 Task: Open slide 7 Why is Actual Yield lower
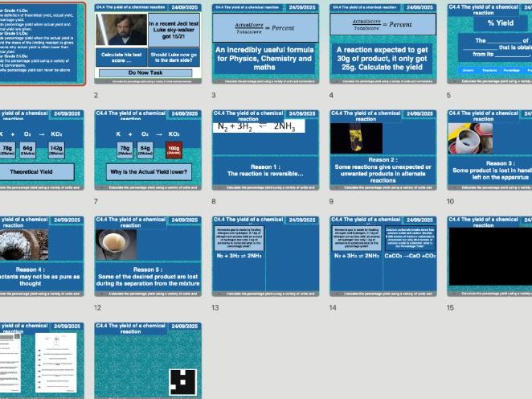pos(148,150)
